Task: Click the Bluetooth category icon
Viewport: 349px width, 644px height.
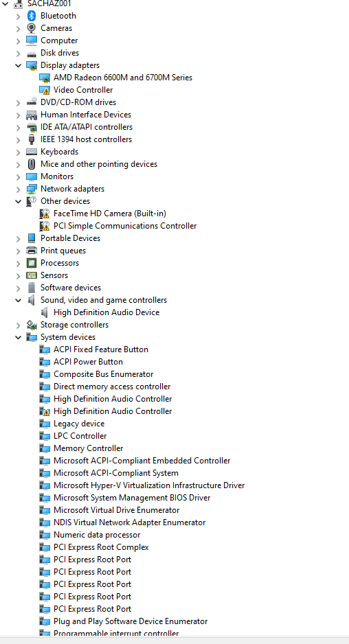Action: (x=32, y=16)
